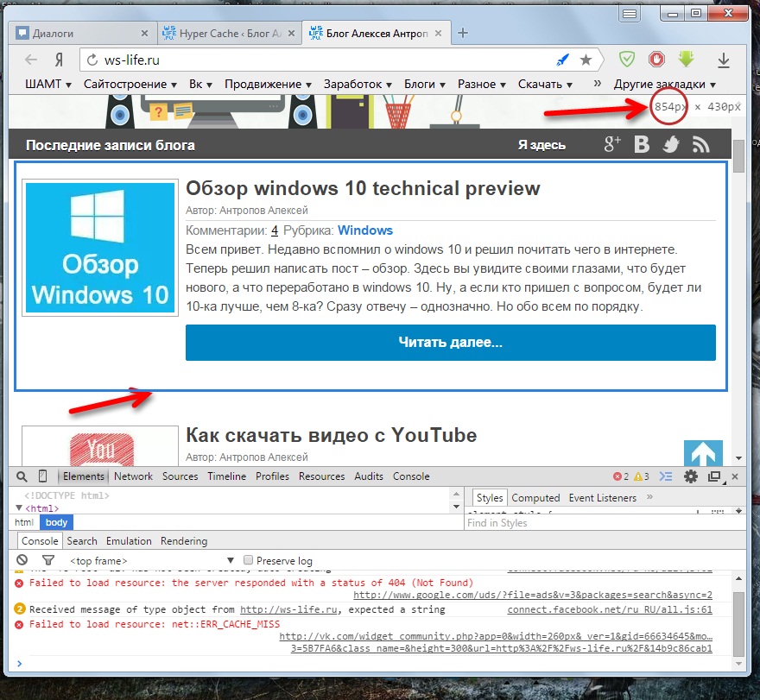Undock DevTools into separate window

tap(715, 476)
